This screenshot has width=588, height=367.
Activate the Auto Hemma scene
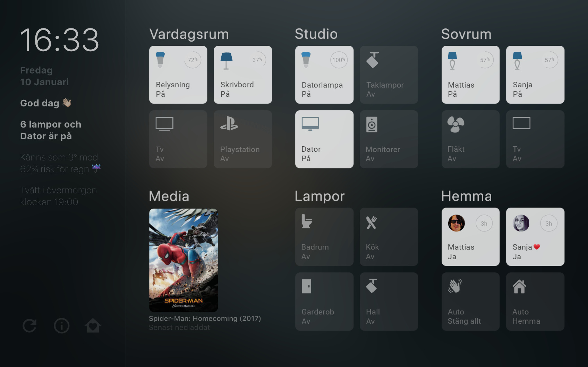tap(535, 301)
